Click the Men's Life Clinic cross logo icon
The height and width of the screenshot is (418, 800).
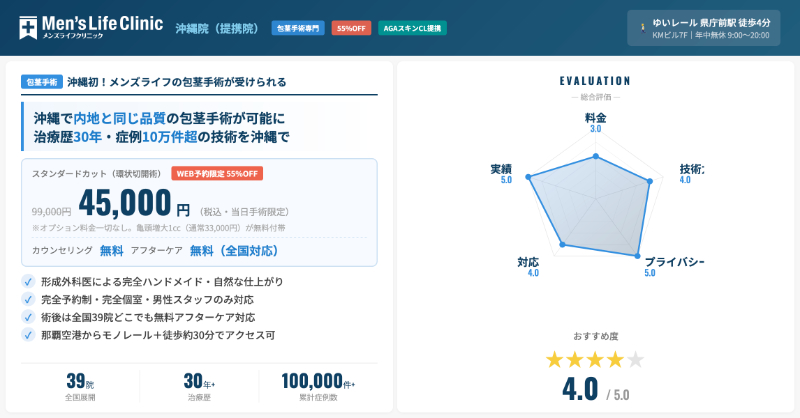click(30, 28)
